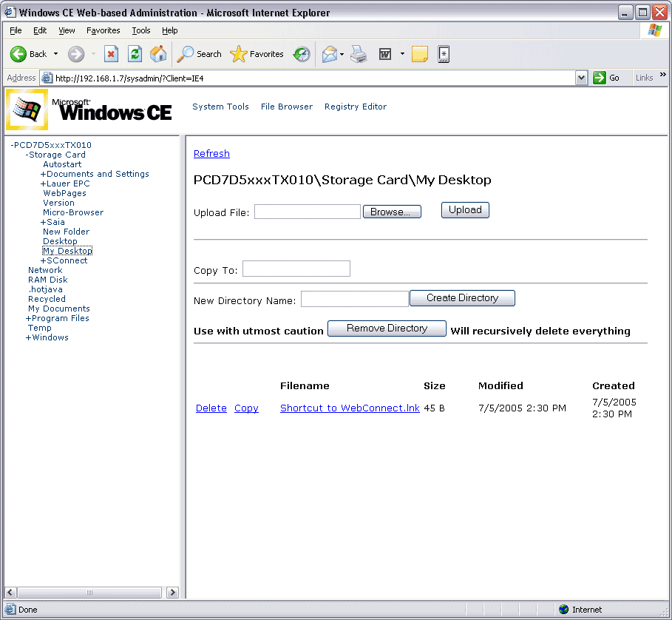Collapse the Storage Card node
Screen dimensions: 672x620
click(x=27, y=155)
